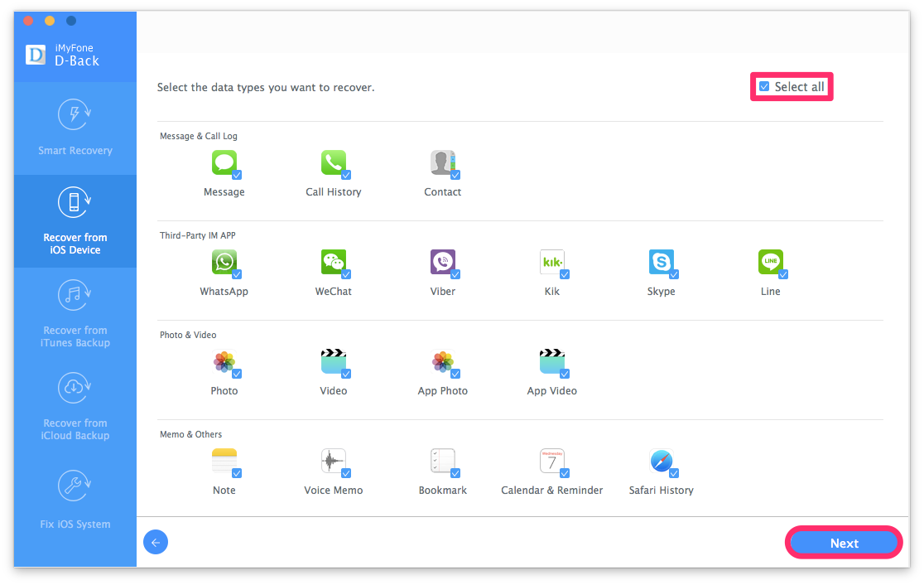The height and width of the screenshot is (585, 924).
Task: Uncheck the Photo checkbox badge
Action: click(x=237, y=375)
